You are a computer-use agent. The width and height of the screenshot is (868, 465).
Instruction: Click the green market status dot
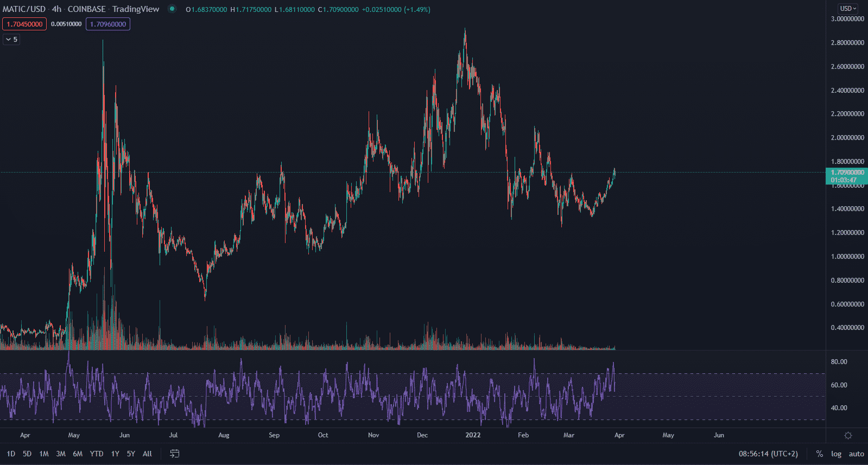(x=172, y=9)
